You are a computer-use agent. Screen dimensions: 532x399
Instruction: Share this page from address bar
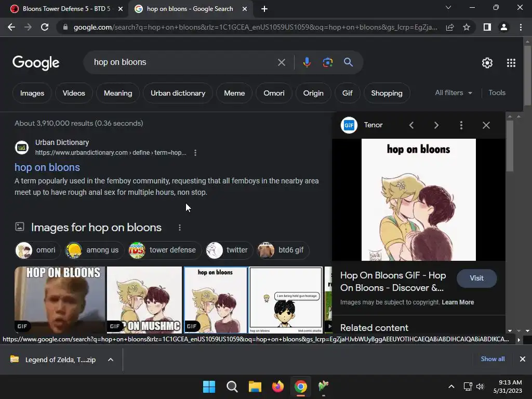point(450,27)
